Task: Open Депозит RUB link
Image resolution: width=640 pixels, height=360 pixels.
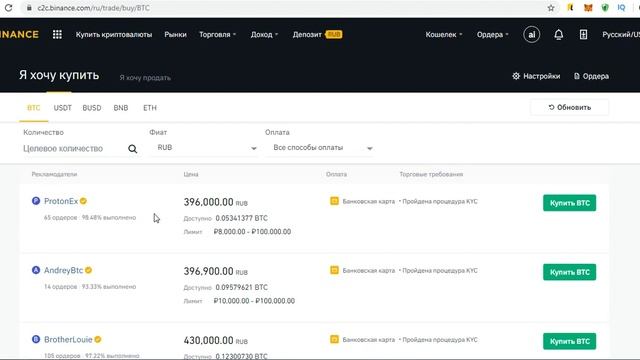Action: (317, 35)
